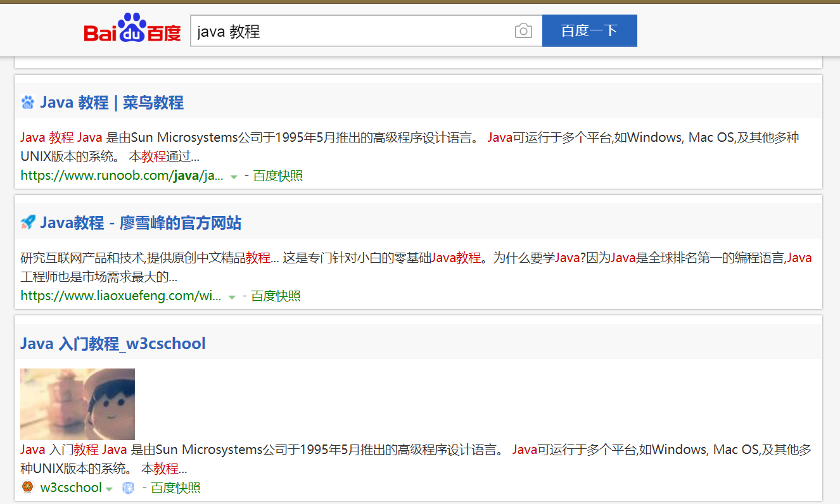The height and width of the screenshot is (504, 840).
Task: Open image search via camera icon
Action: (523, 30)
